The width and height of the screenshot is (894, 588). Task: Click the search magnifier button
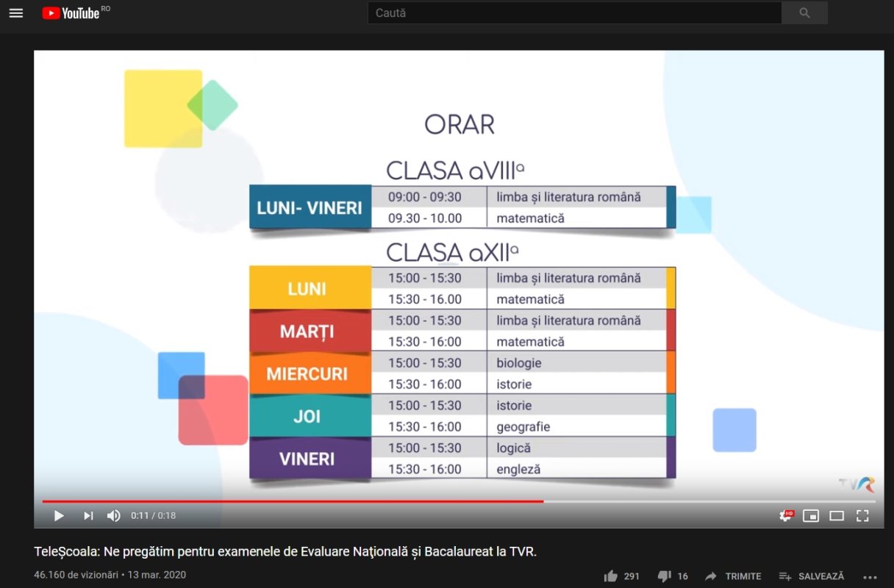point(804,12)
